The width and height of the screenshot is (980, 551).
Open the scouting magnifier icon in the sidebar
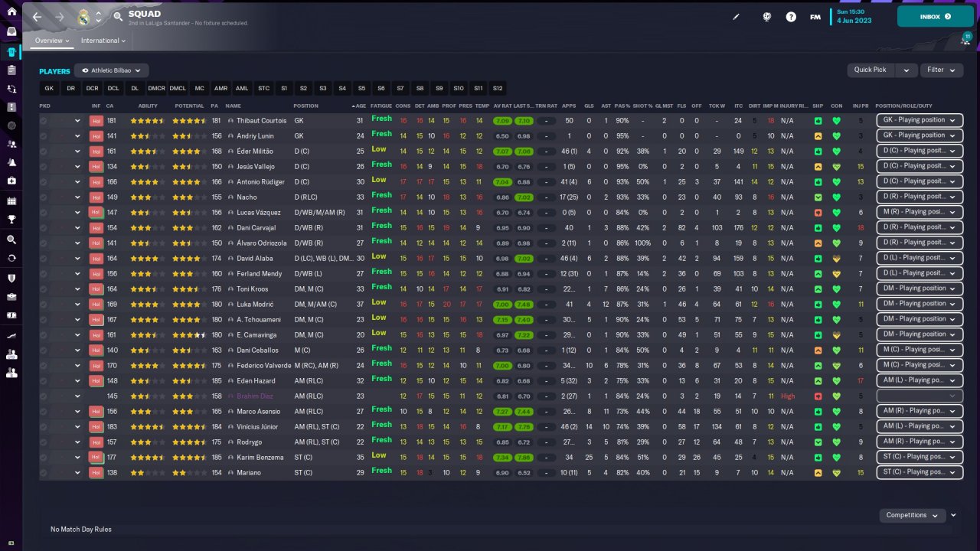[x=11, y=240]
